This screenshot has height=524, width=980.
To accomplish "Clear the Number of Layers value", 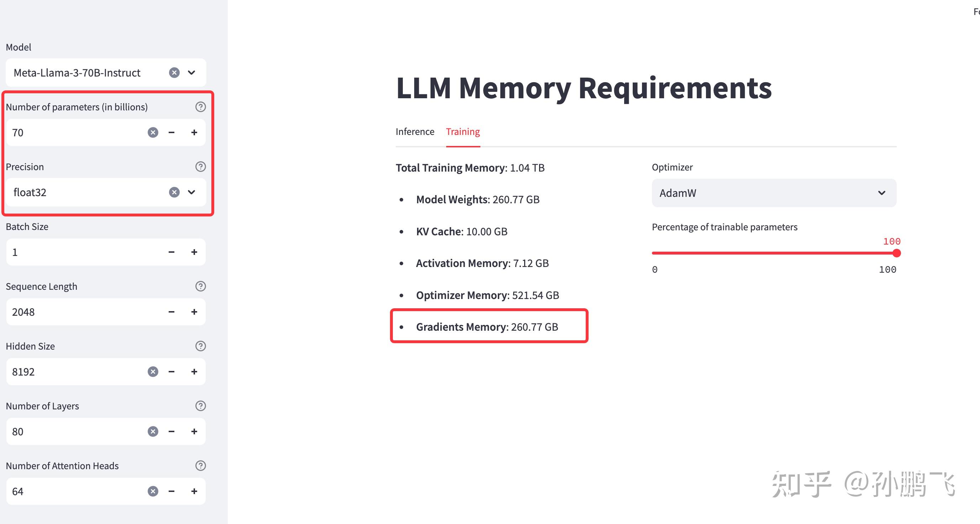I will point(153,431).
